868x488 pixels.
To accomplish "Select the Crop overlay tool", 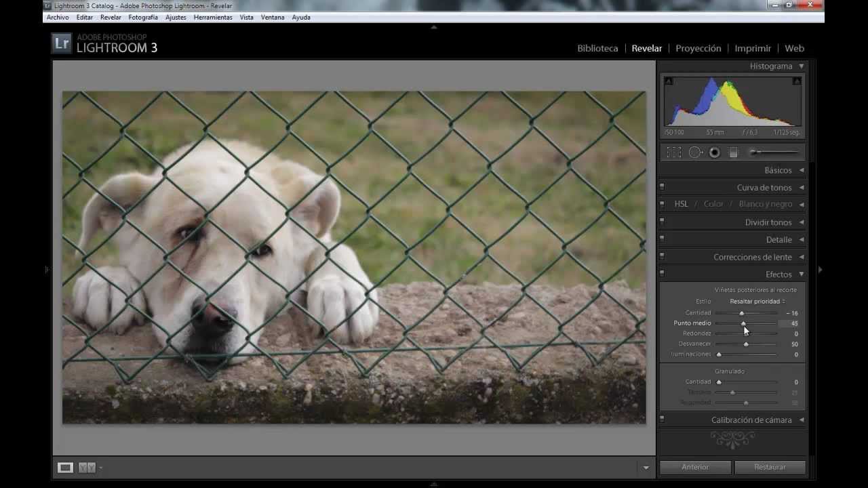I will click(x=673, y=153).
